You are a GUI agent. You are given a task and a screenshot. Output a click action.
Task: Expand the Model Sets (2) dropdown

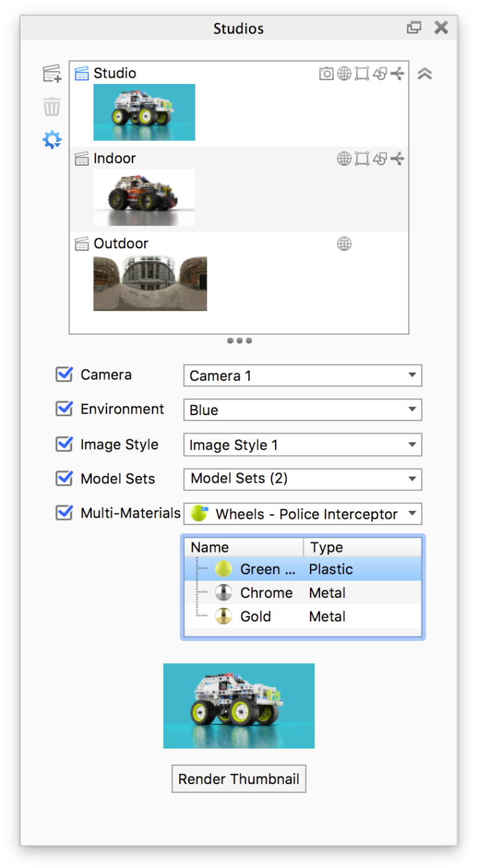click(302, 478)
